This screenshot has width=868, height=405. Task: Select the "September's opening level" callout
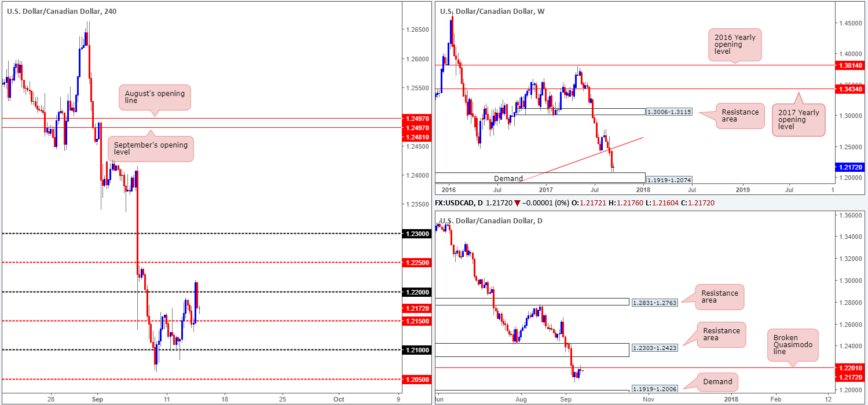(151, 149)
